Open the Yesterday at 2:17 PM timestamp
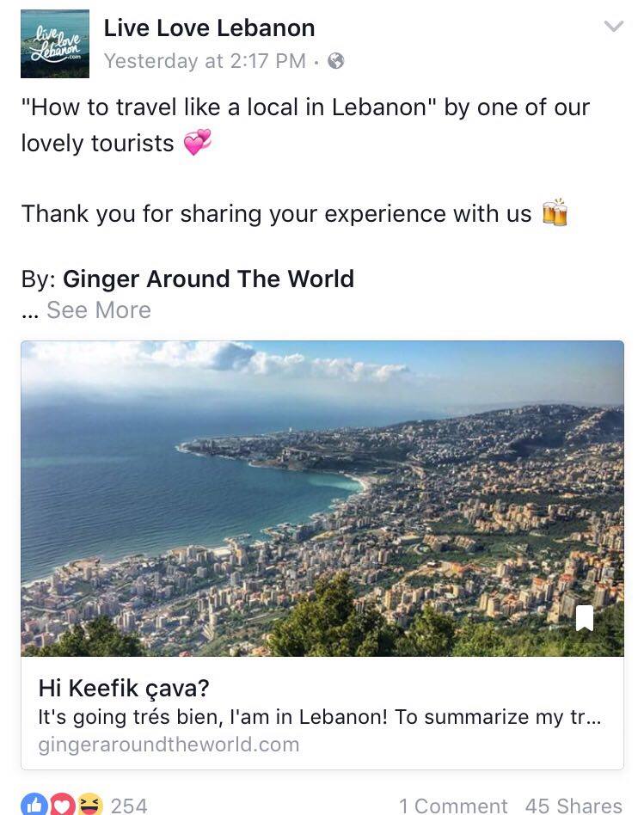The width and height of the screenshot is (644, 815). (x=205, y=61)
